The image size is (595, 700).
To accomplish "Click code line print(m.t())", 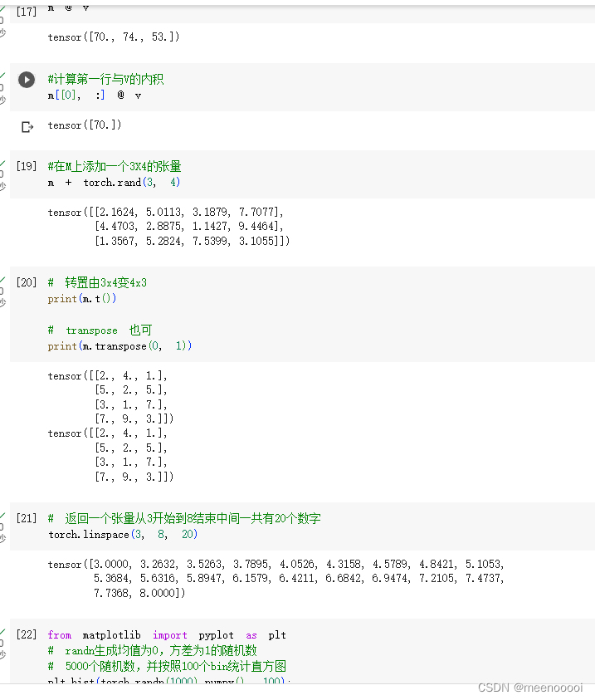I will 82,299.
